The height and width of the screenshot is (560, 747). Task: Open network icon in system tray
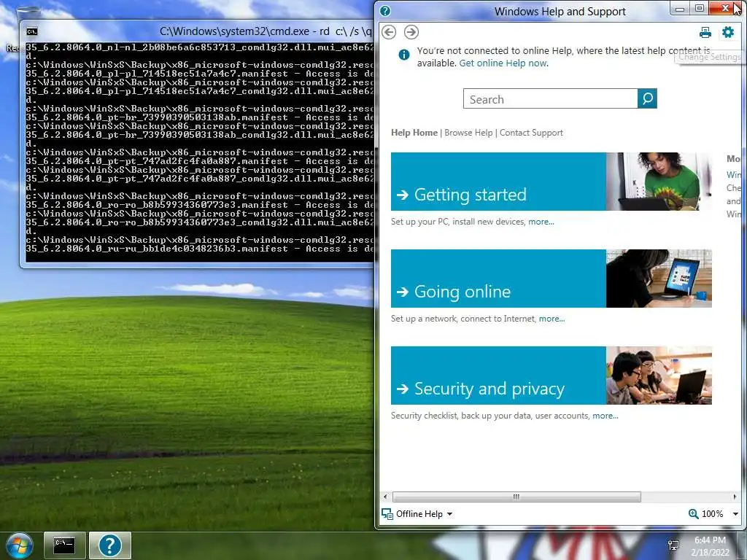coord(673,545)
